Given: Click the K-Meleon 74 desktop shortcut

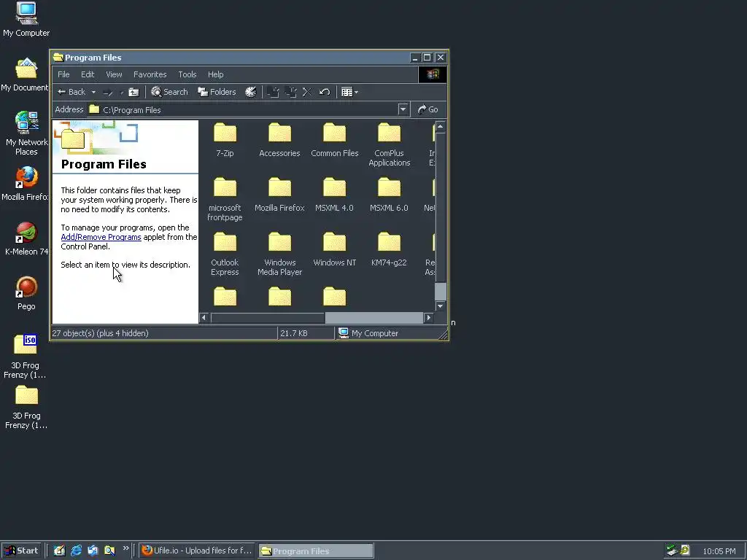Looking at the screenshot, I should click(26, 238).
